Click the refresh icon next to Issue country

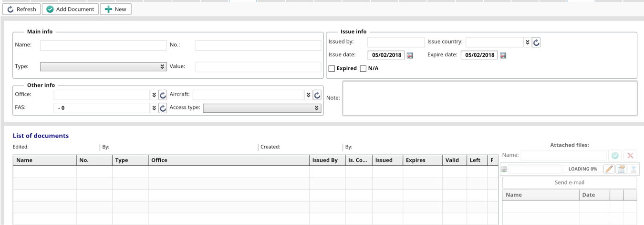point(536,43)
